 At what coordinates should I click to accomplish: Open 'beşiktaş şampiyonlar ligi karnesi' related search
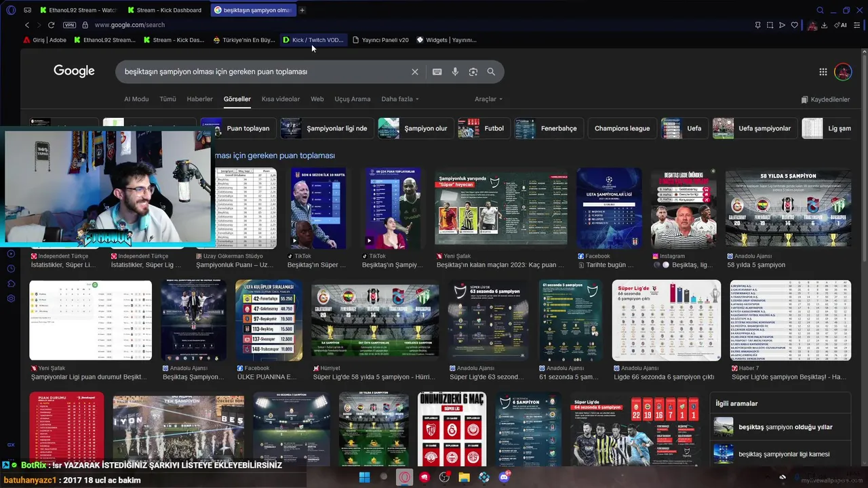(x=782, y=454)
